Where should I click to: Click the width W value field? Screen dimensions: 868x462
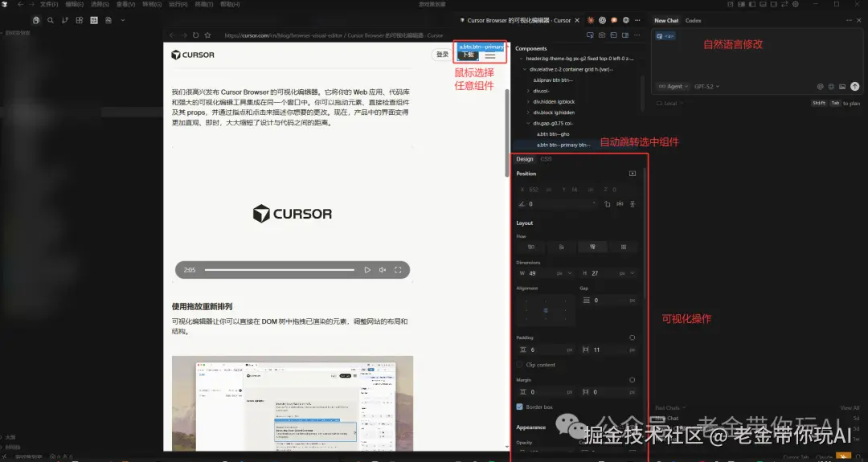click(x=540, y=273)
